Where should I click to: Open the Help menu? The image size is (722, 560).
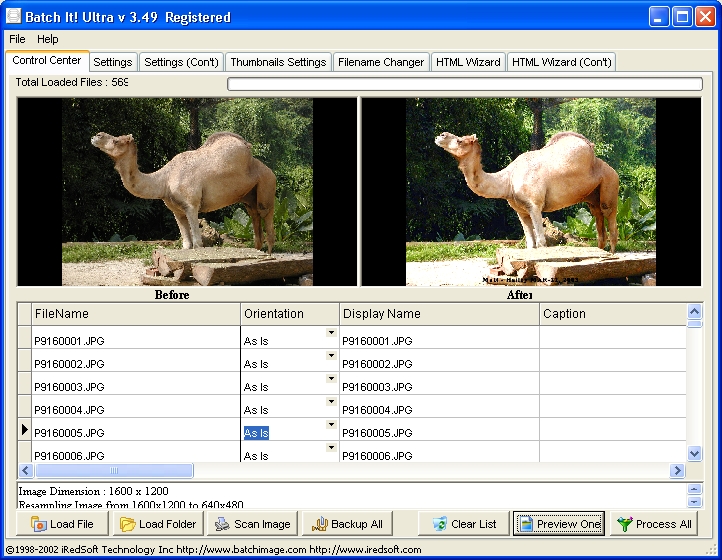click(x=47, y=39)
